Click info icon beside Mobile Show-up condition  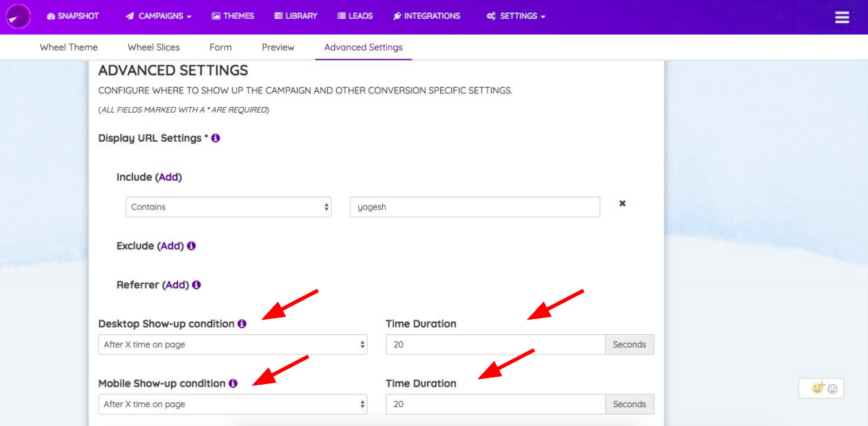(x=232, y=383)
